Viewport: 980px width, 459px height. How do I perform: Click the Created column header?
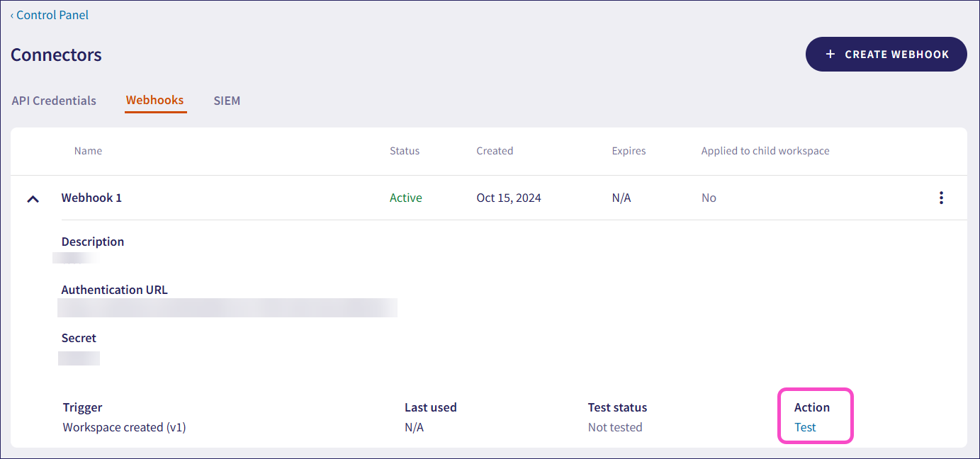pos(495,150)
